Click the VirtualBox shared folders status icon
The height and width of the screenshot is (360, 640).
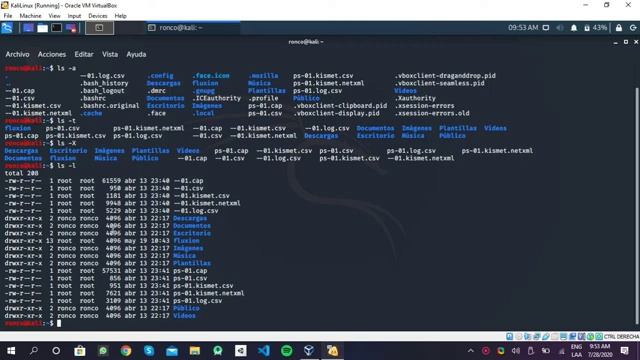[x=554, y=336]
